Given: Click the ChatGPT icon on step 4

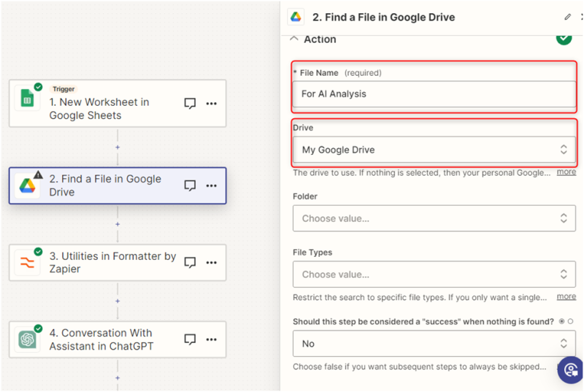Looking at the screenshot, I should [x=27, y=340].
